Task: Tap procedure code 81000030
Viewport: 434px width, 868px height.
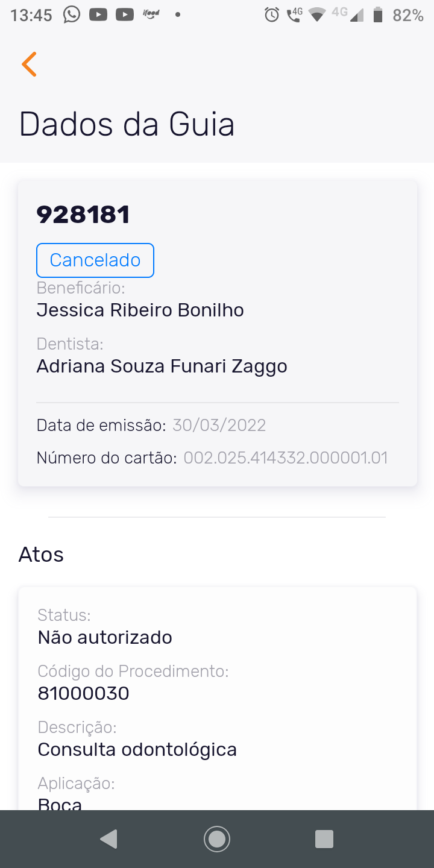Action: click(x=83, y=693)
